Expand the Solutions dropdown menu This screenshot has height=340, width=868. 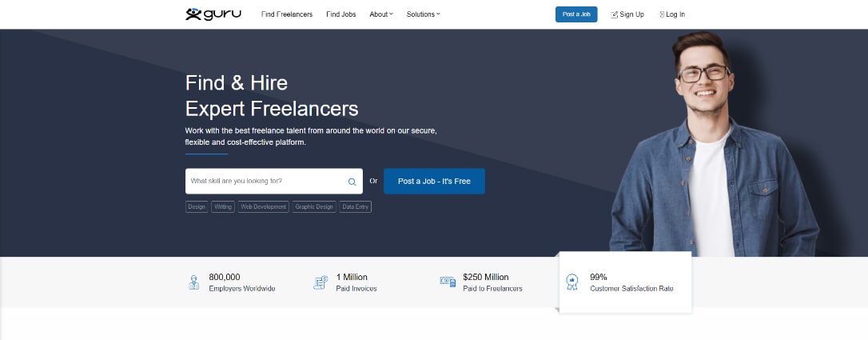423,14
